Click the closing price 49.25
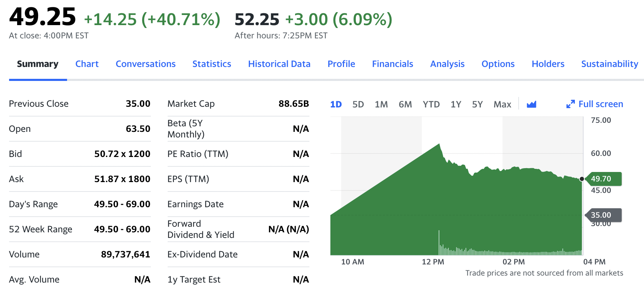Viewport: 644px width, 300px height. coord(42,17)
